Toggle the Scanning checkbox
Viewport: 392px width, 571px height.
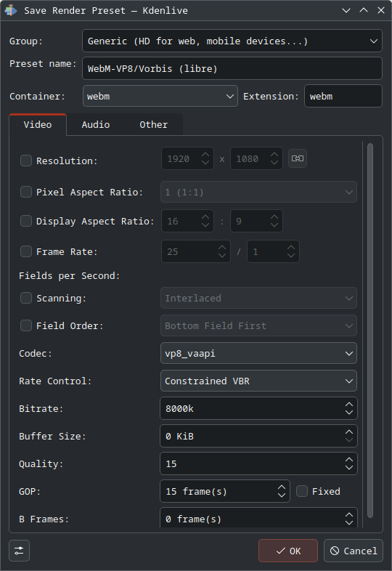[x=26, y=298]
